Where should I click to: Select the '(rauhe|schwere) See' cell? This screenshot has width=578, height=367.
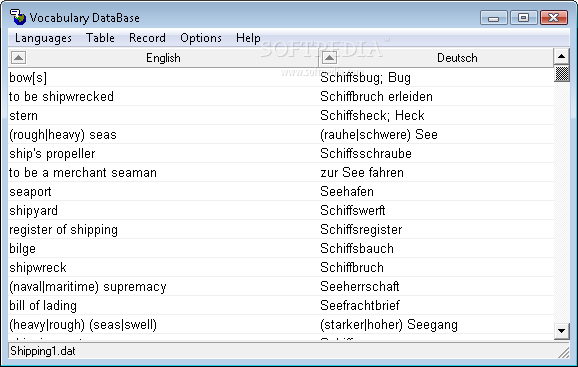[436, 134]
